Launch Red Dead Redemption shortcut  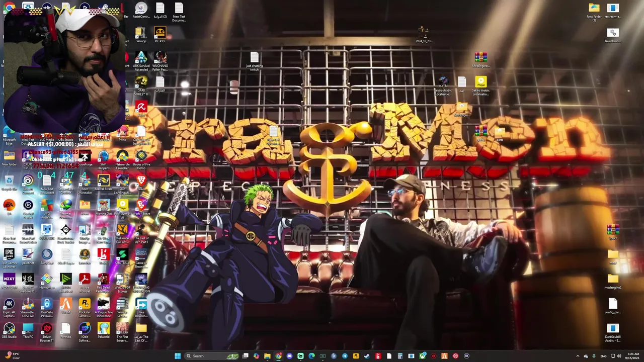104,283
